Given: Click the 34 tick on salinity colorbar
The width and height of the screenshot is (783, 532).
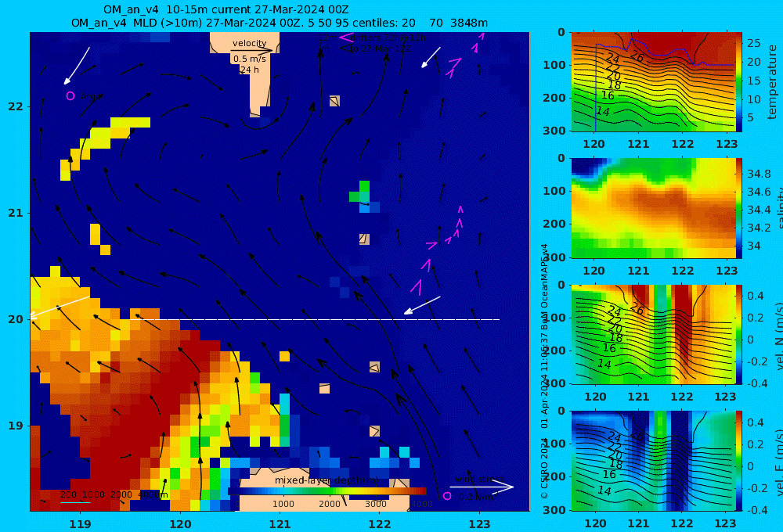Looking at the screenshot, I should click(753, 246).
